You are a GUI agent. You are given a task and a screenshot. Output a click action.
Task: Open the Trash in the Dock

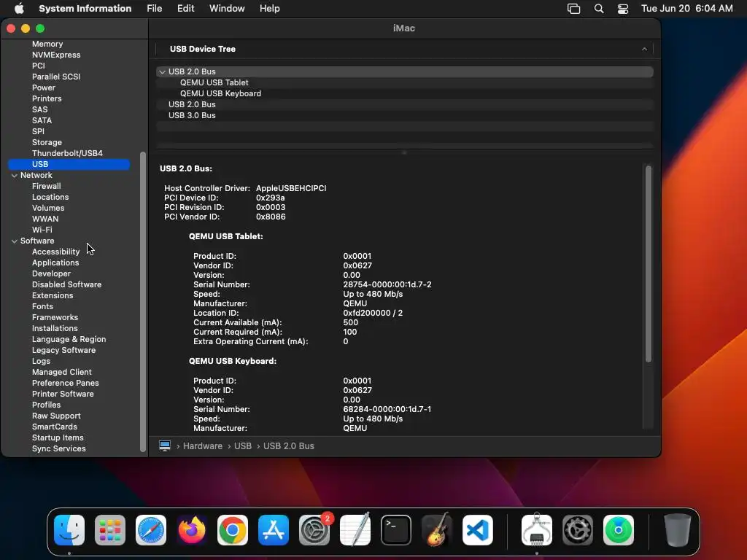(678, 530)
